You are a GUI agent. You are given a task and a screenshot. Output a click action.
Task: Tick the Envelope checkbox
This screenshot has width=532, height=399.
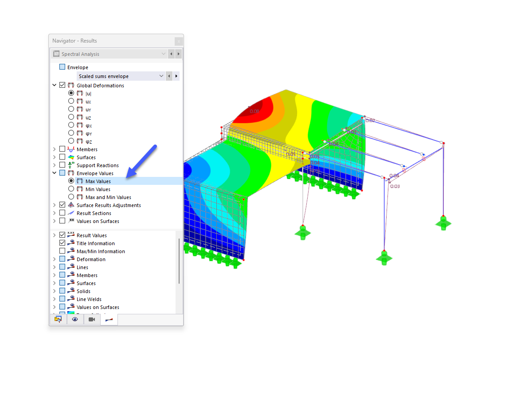[62, 67]
